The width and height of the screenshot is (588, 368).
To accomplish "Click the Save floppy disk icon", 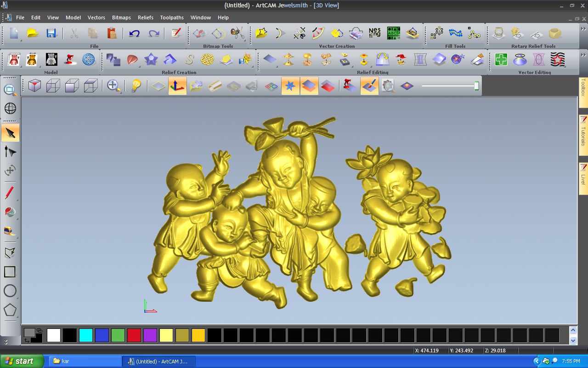I will coord(51,33).
